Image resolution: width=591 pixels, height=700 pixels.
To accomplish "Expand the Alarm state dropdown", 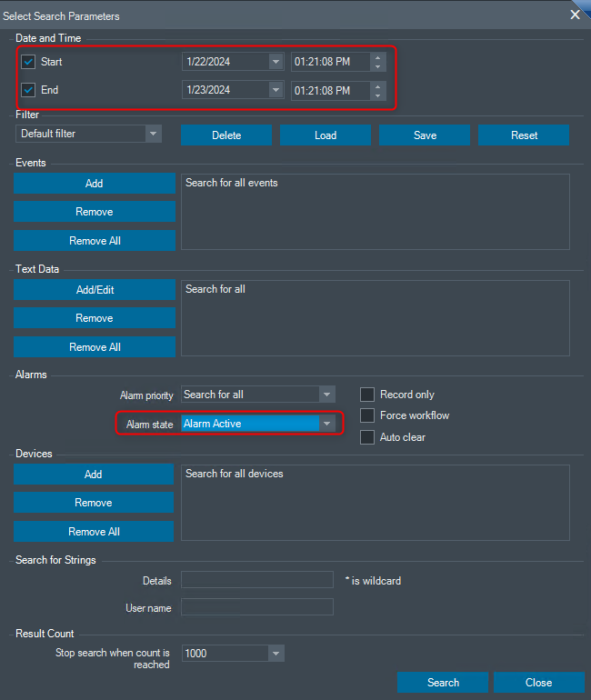I will click(x=326, y=424).
